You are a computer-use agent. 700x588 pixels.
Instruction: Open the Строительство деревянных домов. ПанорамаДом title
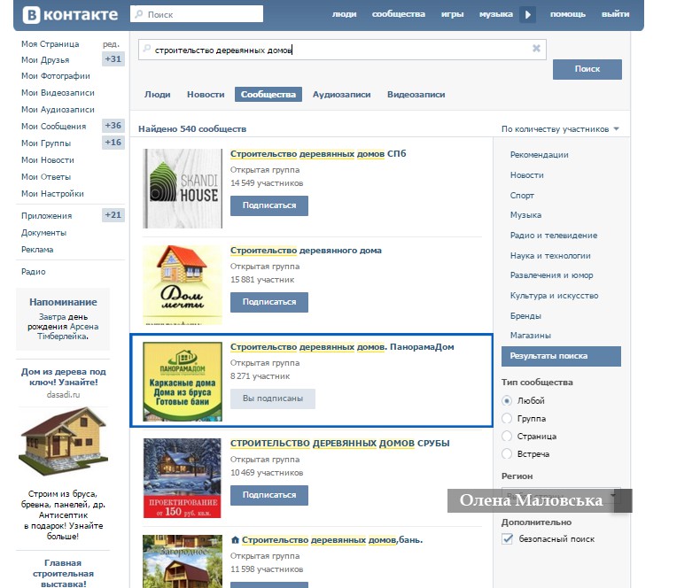click(x=342, y=346)
